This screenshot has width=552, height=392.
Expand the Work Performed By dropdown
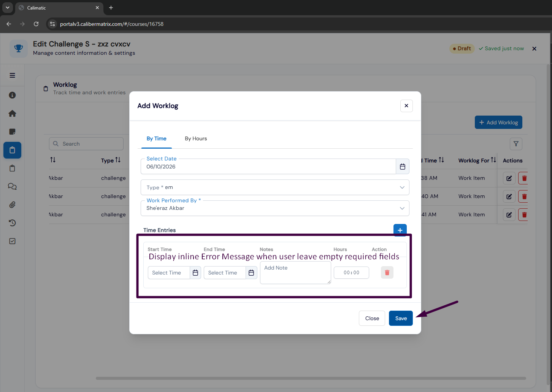point(275,208)
